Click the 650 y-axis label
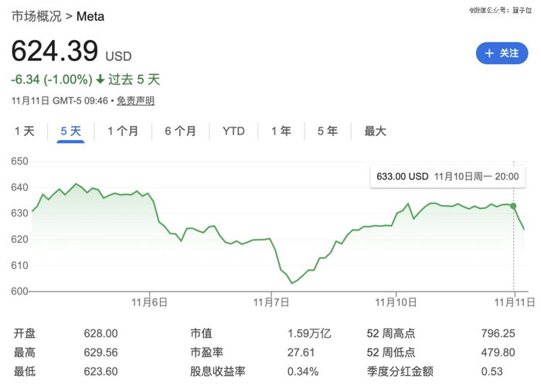The height and width of the screenshot is (392, 541). click(x=19, y=161)
